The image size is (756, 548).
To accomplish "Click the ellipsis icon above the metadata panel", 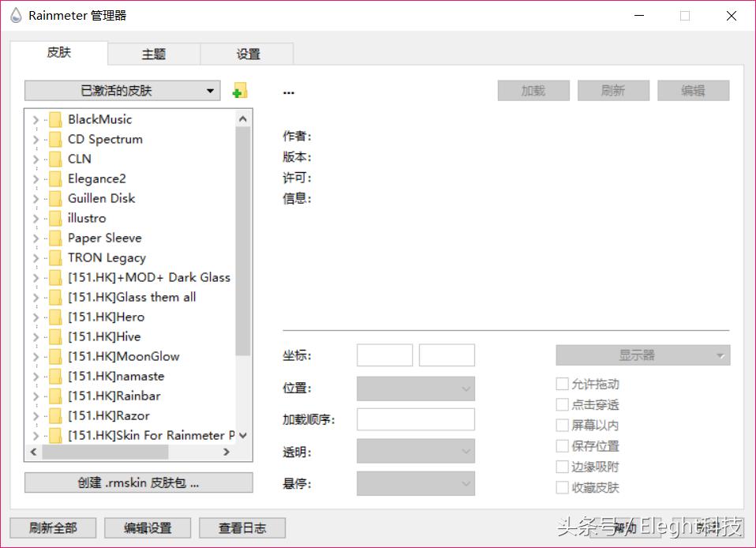I will click(288, 91).
